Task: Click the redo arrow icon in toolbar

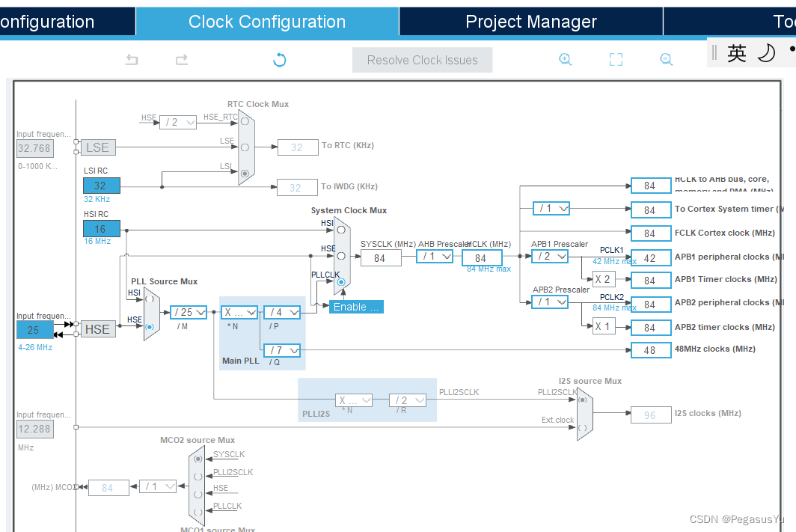Action: tap(181, 60)
